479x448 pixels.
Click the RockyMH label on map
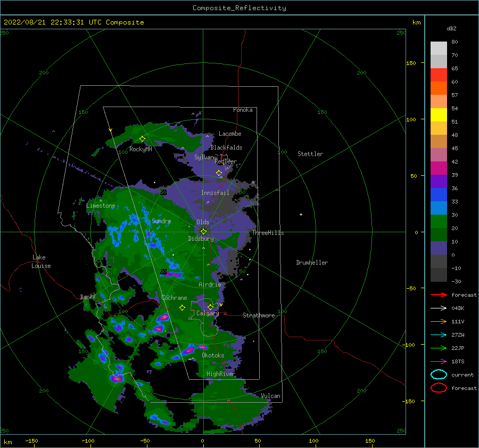pos(141,149)
